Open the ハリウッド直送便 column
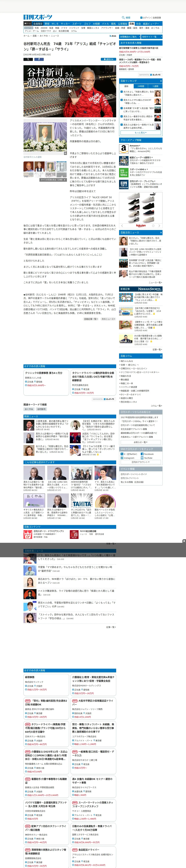186x868 pixels. 129,387
